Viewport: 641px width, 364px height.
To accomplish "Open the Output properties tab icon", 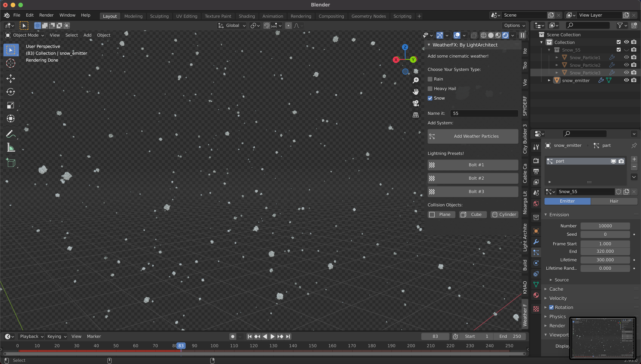I will point(536,171).
